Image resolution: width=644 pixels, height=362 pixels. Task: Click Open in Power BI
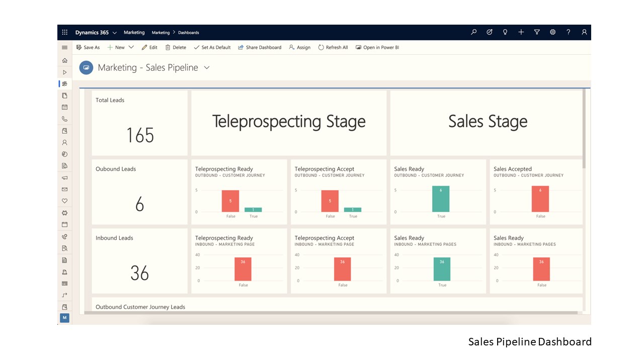pos(377,47)
